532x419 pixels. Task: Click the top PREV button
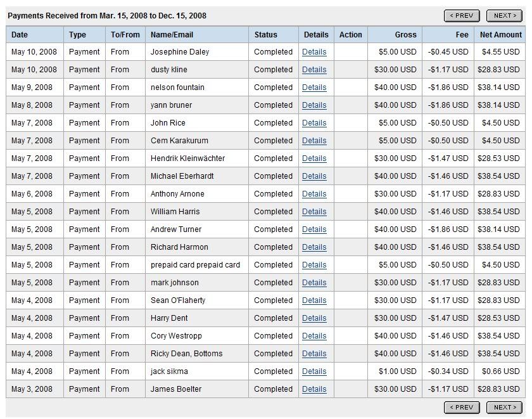[462, 16]
